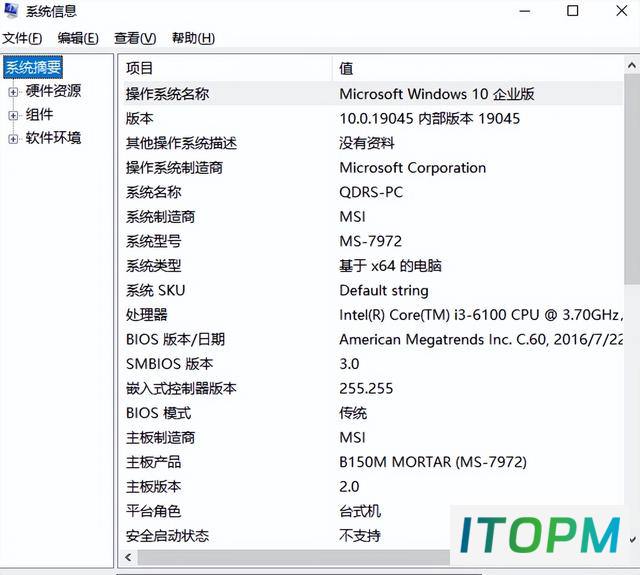Screen dimensions: 640x575
Task: Click value Microsoft Corporation
Action: 413,168
